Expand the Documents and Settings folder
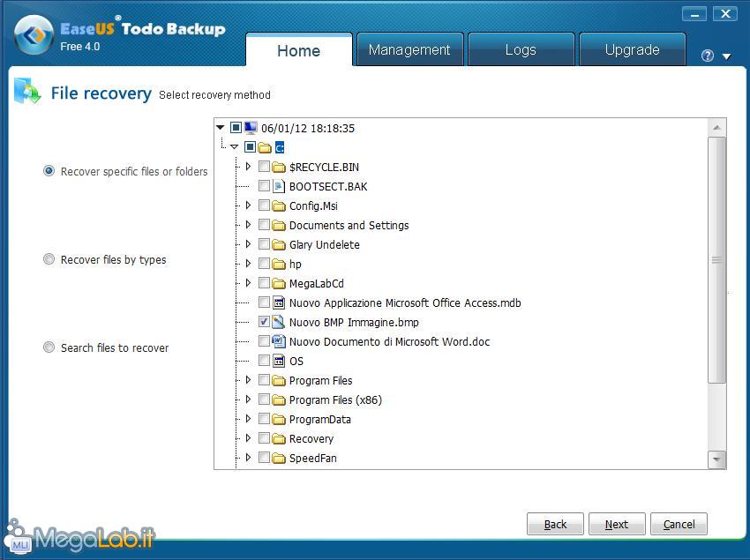750x560 pixels. [248, 225]
